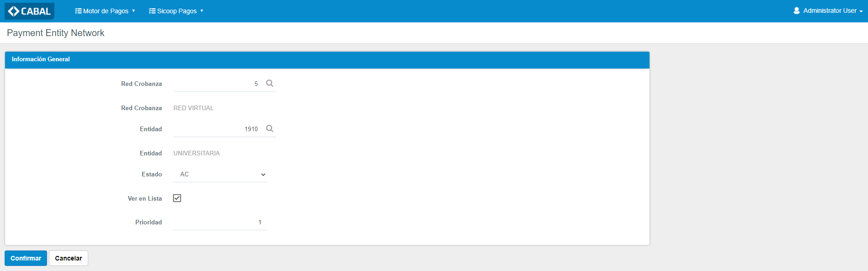
Task: Expand the Motor de Pagos menu arrow
Action: coord(133,11)
